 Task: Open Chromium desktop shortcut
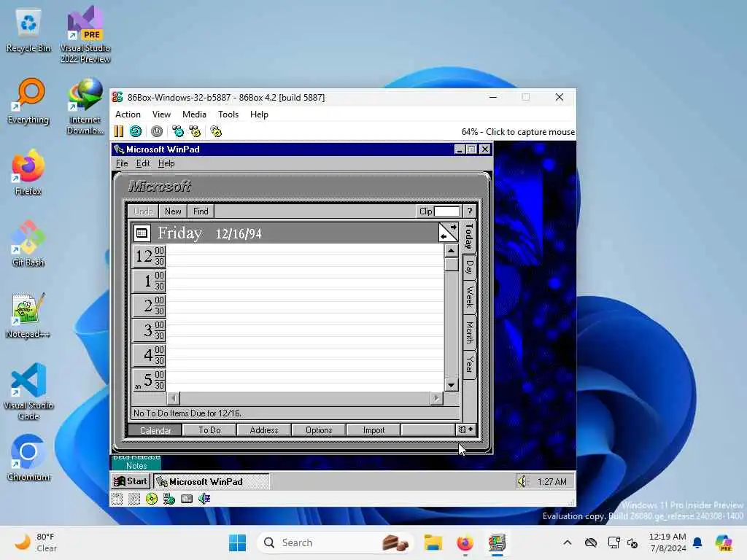coord(28,458)
